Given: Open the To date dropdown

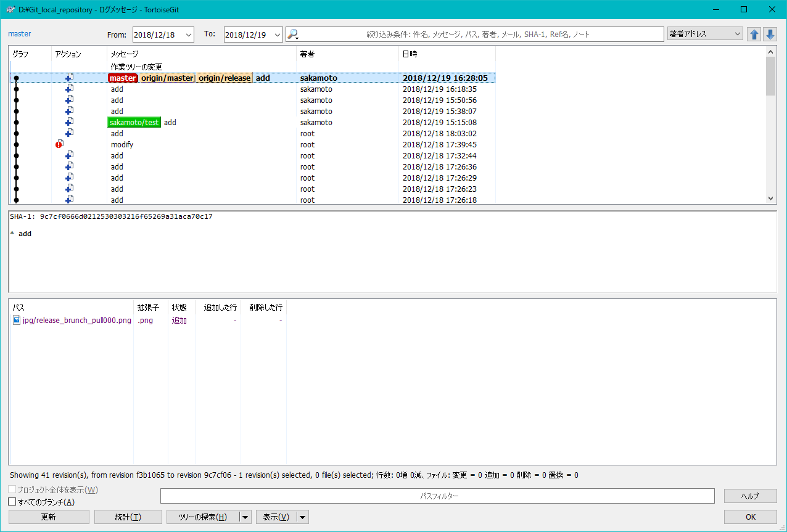Looking at the screenshot, I should [278, 35].
